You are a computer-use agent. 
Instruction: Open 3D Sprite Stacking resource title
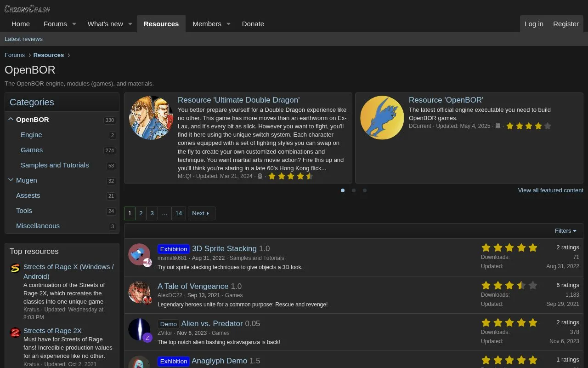pyautogui.click(x=224, y=248)
